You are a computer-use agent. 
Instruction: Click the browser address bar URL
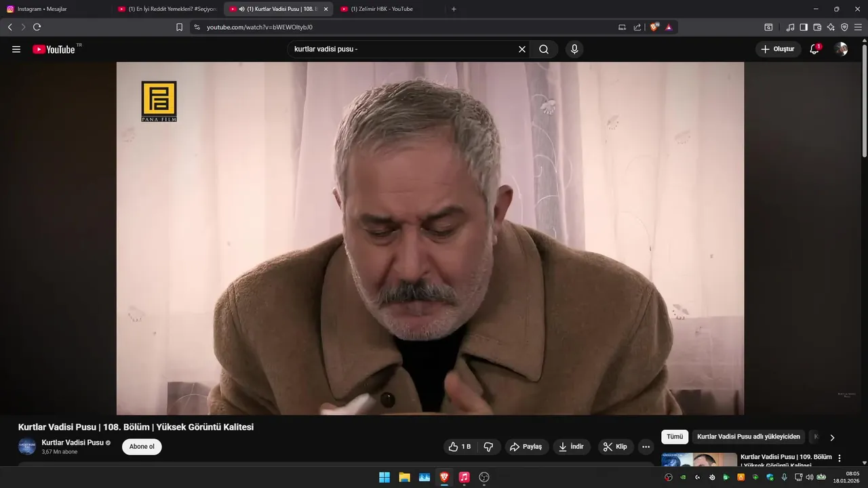260,27
